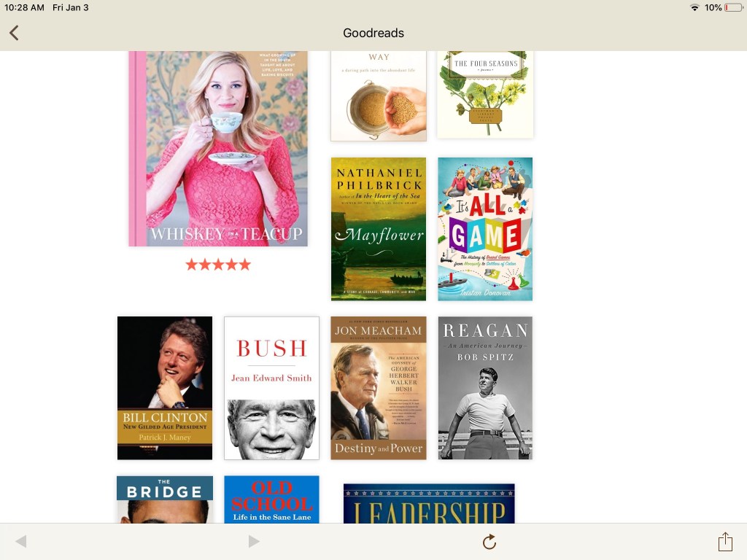Screen dimensions: 747x560
Task: Select The Four Seasons poems cover
Action: click(x=485, y=95)
